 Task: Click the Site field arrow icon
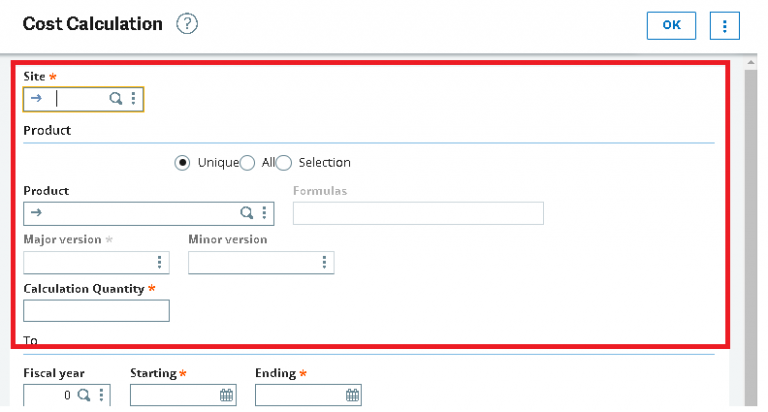coord(37,99)
